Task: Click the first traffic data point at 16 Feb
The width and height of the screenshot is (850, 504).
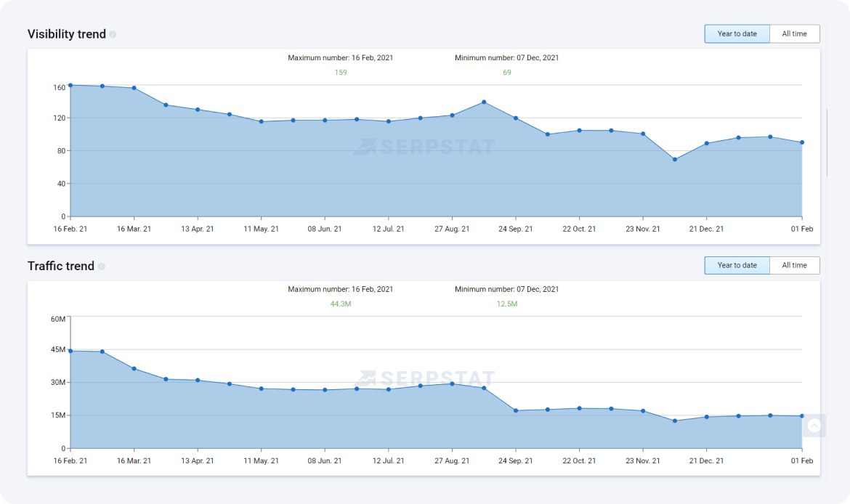Action: coord(70,351)
